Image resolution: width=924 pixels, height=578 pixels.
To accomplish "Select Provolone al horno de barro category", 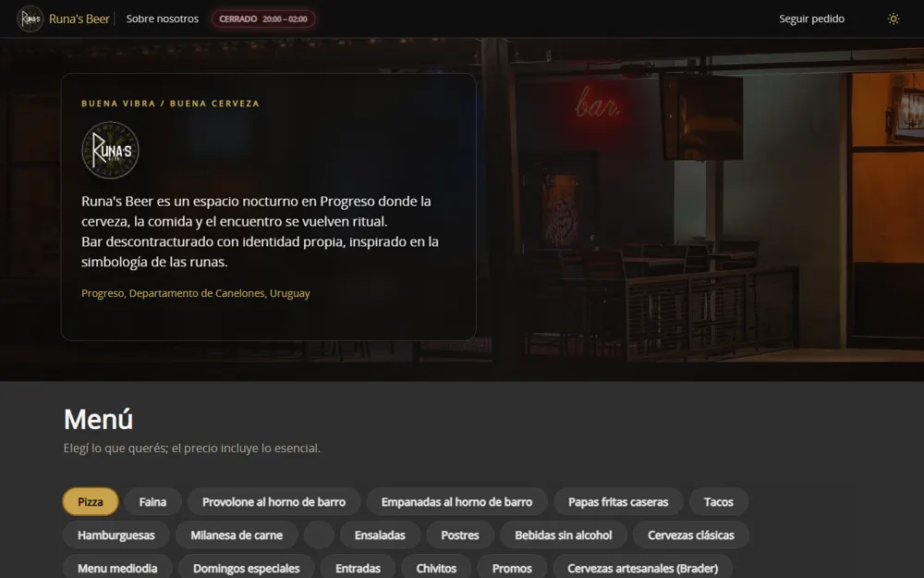I will pos(274,502).
